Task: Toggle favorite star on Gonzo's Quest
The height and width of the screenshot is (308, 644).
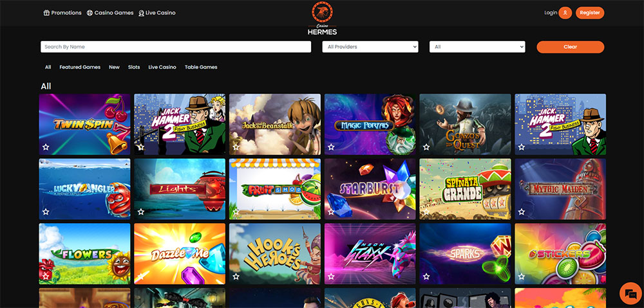Action: [426, 147]
